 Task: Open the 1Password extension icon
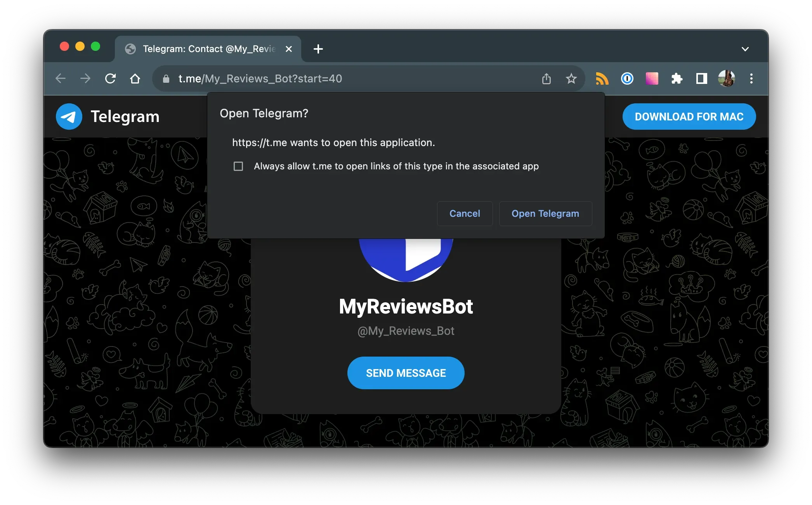pos(627,79)
